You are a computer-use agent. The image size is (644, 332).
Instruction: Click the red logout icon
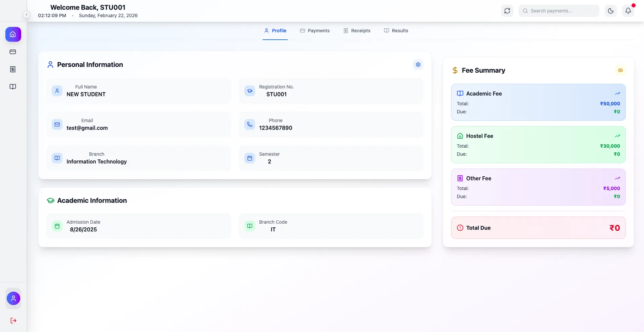pyautogui.click(x=13, y=321)
